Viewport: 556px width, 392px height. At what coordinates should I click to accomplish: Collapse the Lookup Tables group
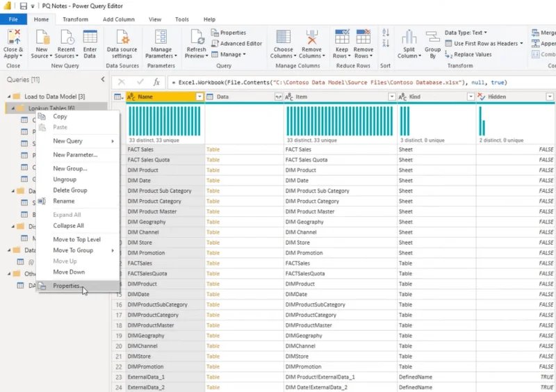(13, 108)
